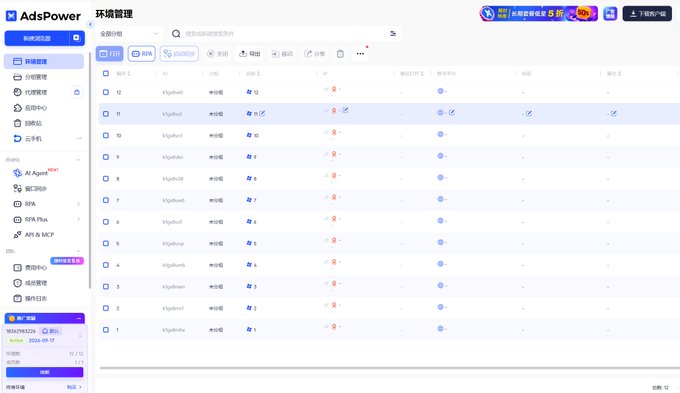
Task: Tick the checkbox for profile 10
Action: coord(106,135)
